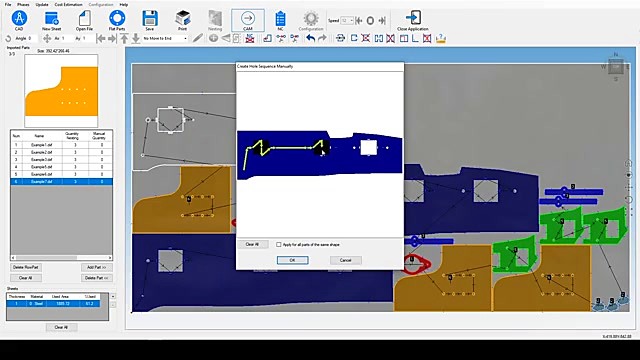
Task: Click OK in hole sequence dialog
Action: 292,260
